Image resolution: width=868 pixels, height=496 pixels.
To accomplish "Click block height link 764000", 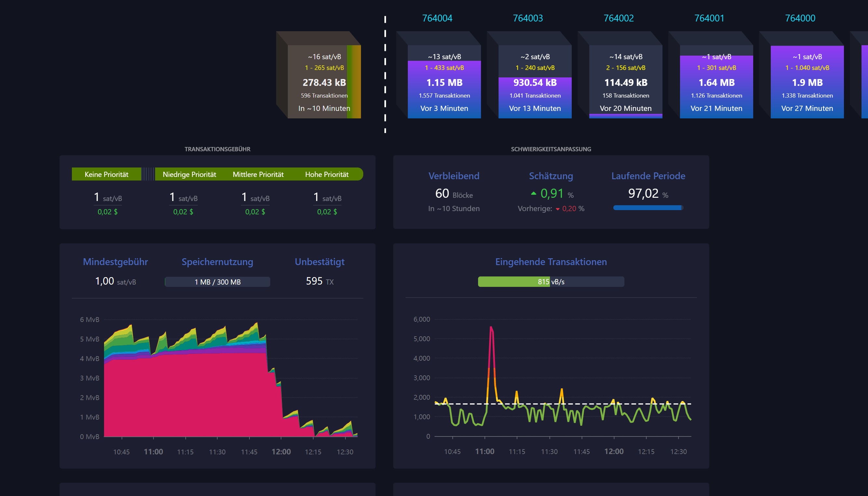I will point(800,18).
